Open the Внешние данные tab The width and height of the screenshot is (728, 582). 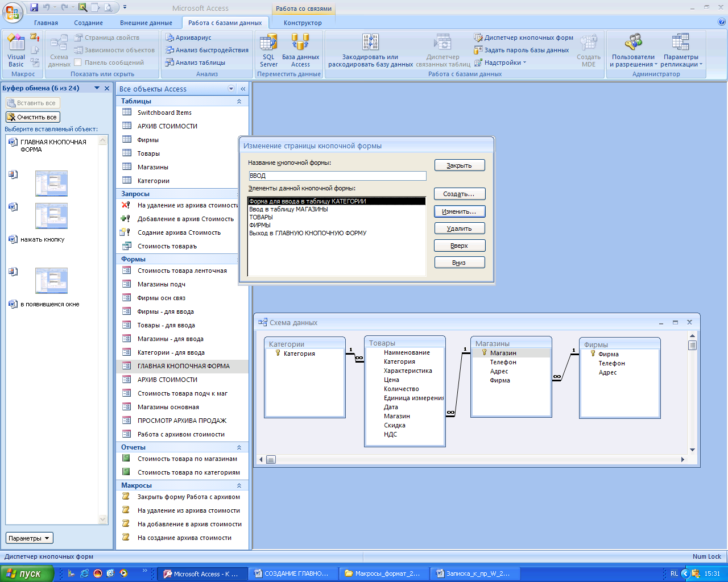[146, 23]
